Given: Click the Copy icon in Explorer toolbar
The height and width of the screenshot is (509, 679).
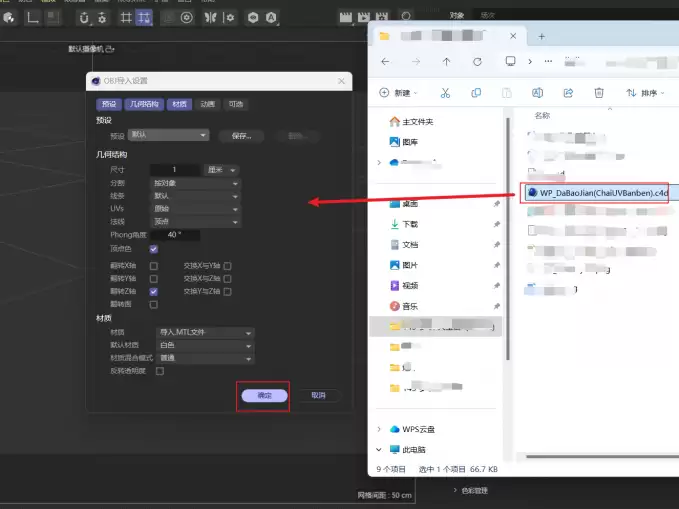Looking at the screenshot, I should coord(476,93).
